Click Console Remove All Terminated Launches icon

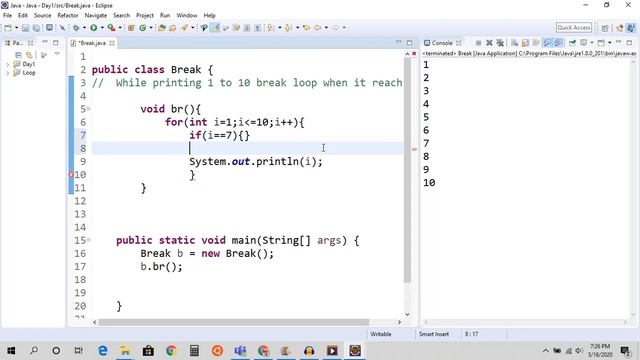click(500, 43)
